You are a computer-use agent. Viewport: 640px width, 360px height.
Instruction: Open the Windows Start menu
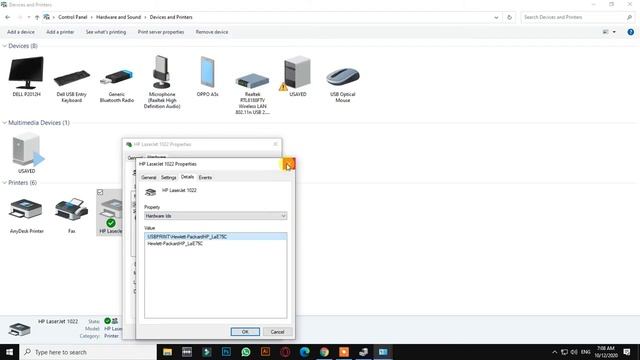point(9,352)
